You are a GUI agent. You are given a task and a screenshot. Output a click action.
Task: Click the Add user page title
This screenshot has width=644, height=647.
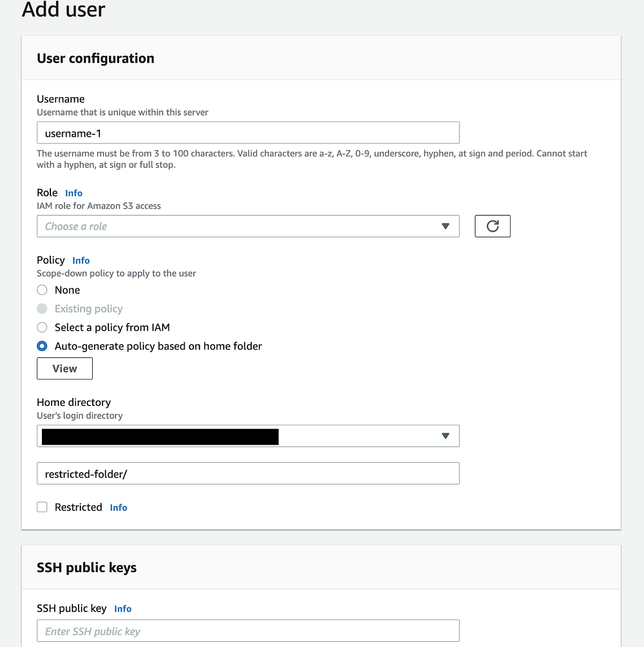pyautogui.click(x=64, y=10)
